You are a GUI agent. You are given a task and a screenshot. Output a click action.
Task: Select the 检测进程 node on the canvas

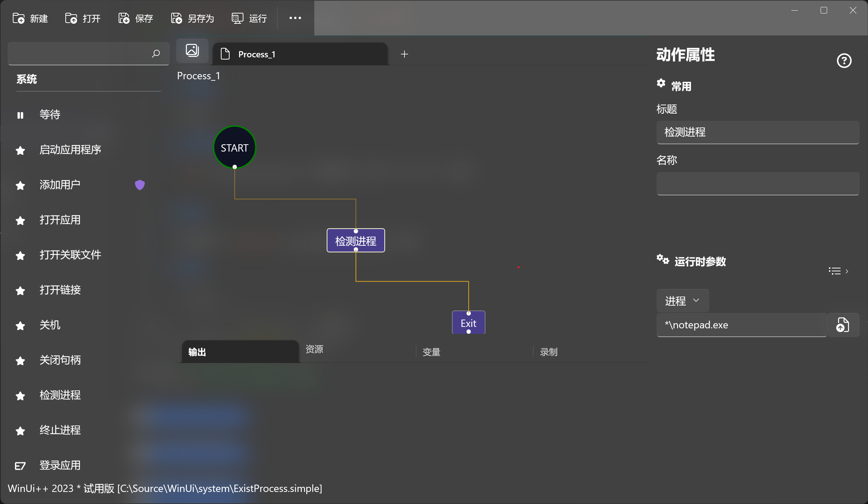[356, 241]
